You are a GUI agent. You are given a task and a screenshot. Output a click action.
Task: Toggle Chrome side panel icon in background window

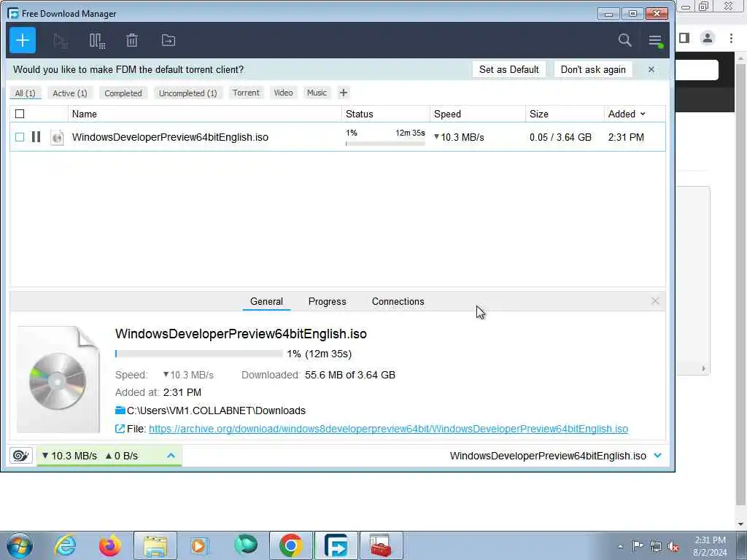click(684, 38)
